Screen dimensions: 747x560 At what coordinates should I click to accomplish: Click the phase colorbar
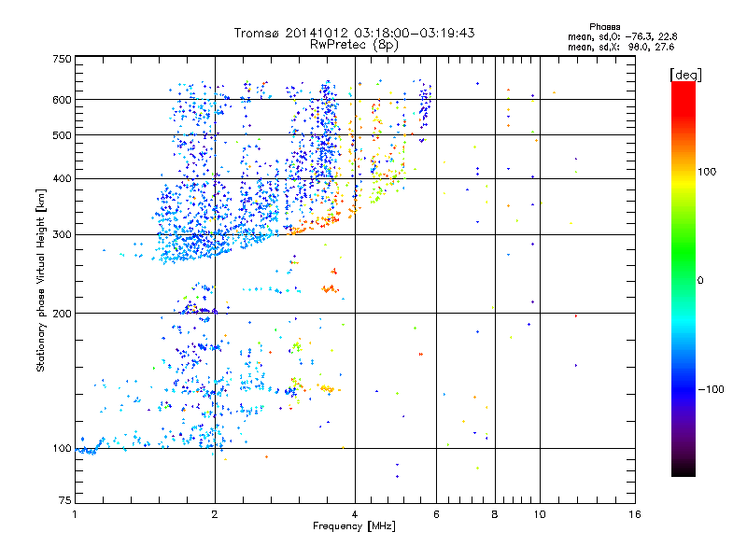pos(684,278)
